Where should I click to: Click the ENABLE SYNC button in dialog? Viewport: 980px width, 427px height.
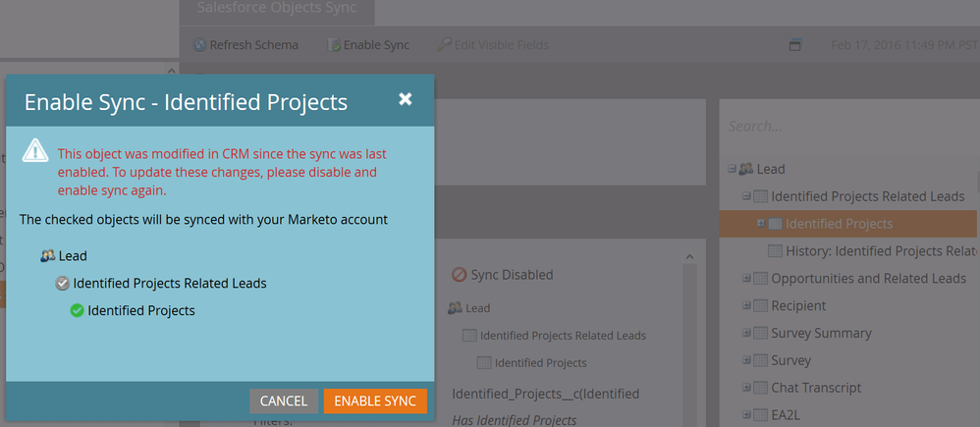pos(375,400)
